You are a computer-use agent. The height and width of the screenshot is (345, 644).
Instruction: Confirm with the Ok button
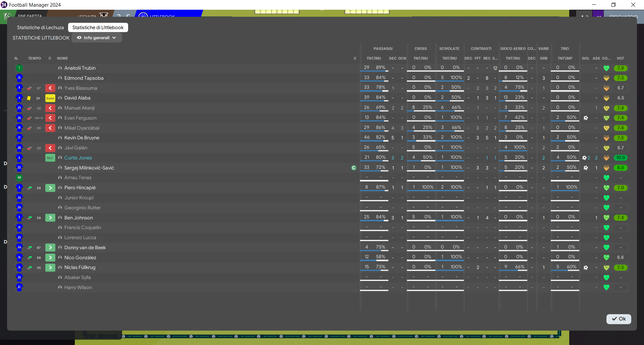point(619,319)
